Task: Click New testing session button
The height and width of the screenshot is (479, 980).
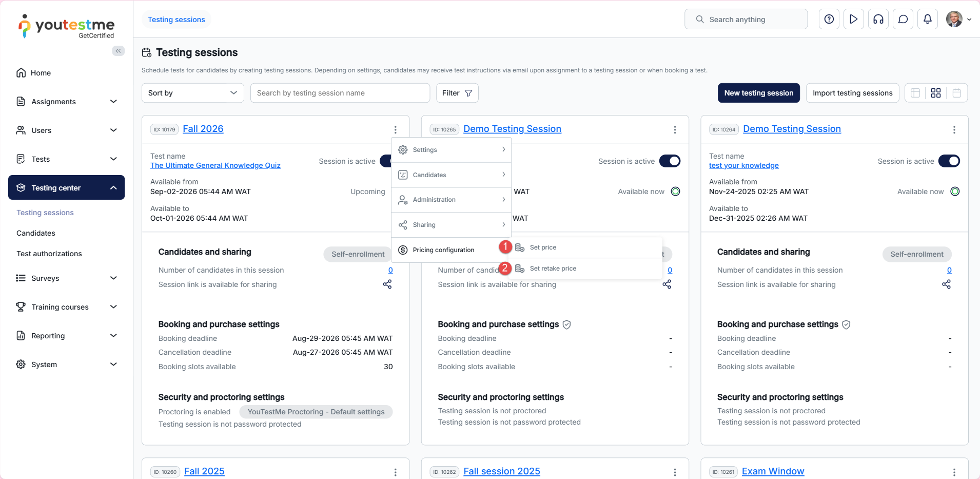Action: tap(758, 93)
